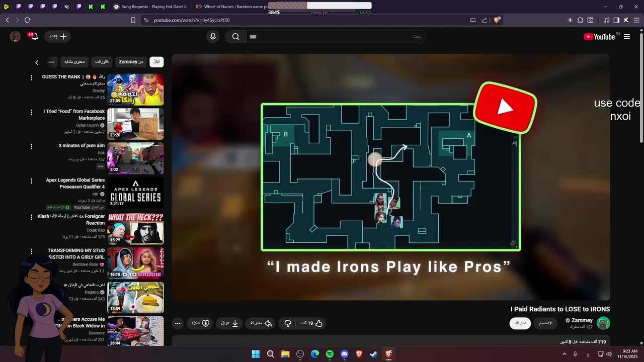The width and height of the screenshot is (644, 362).
Task: Open the Create (+) button
Action: (x=58, y=36)
